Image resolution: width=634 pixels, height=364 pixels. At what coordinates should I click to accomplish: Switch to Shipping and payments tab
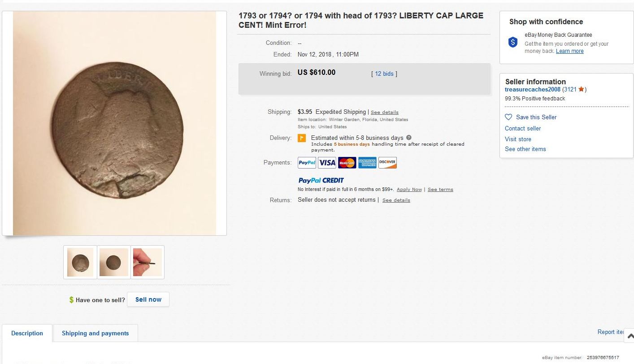(x=95, y=333)
